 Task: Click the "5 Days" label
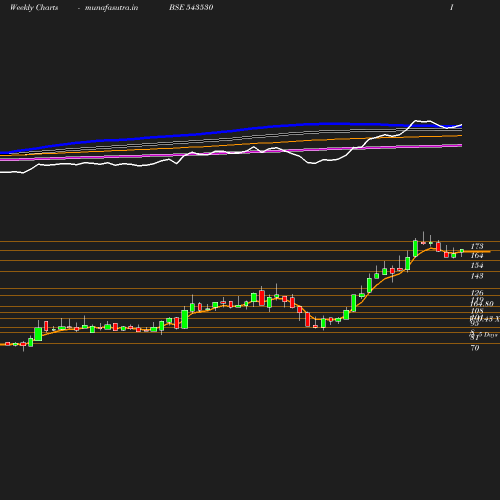[488, 335]
